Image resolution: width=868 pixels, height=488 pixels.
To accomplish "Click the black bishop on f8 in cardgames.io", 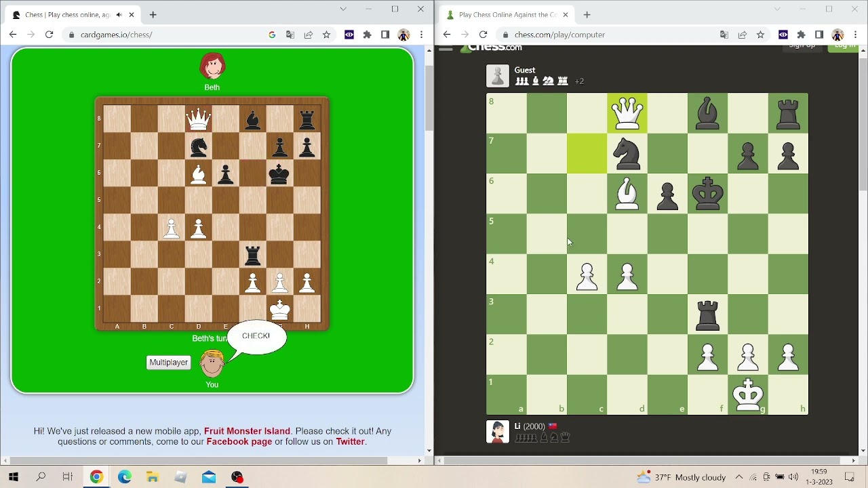I will [x=253, y=119].
